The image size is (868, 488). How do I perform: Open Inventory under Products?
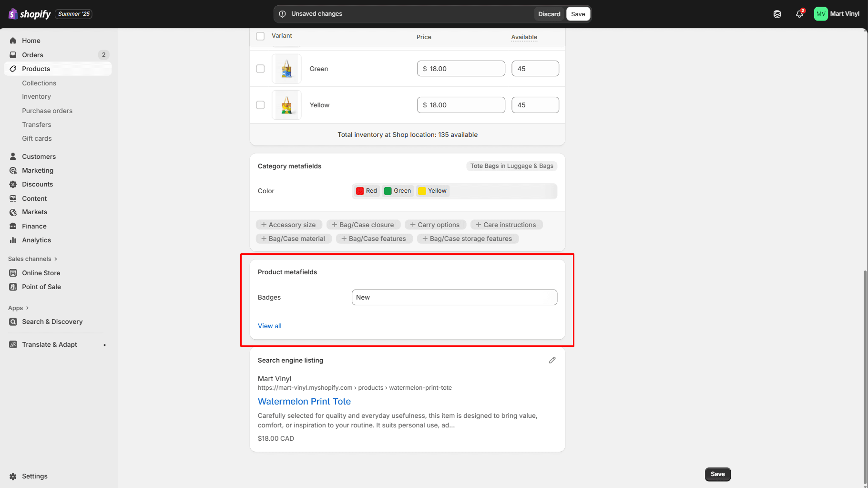coord(36,96)
